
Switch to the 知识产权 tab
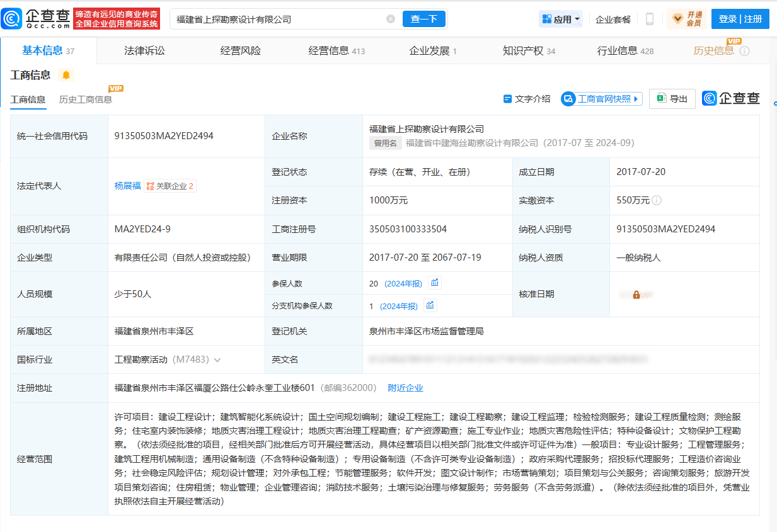pos(523,51)
